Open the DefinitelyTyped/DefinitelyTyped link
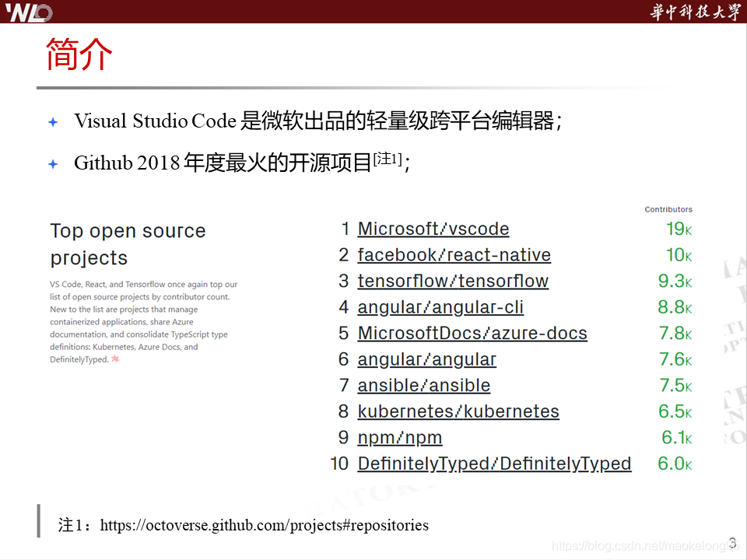Viewport: 747px width, 560px height. (494, 464)
